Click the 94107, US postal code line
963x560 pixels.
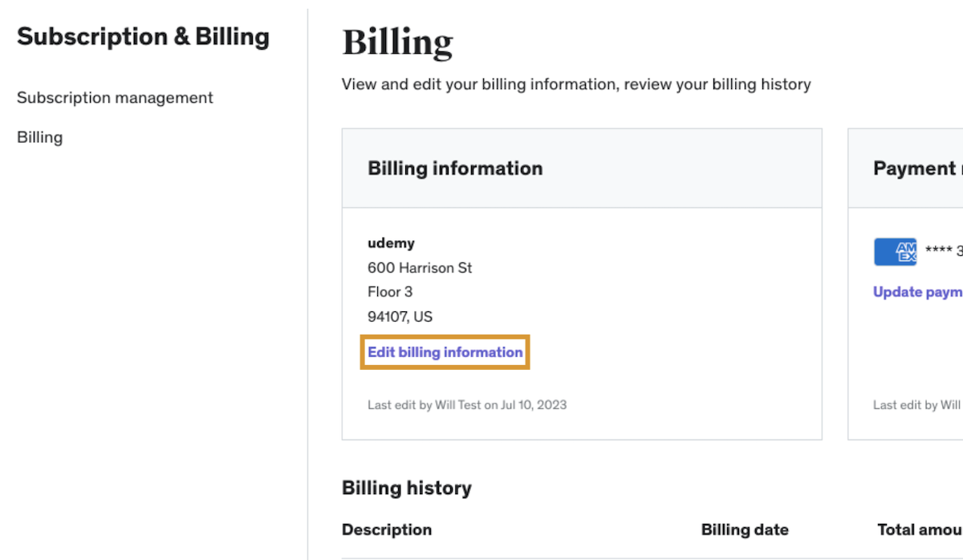tap(400, 317)
